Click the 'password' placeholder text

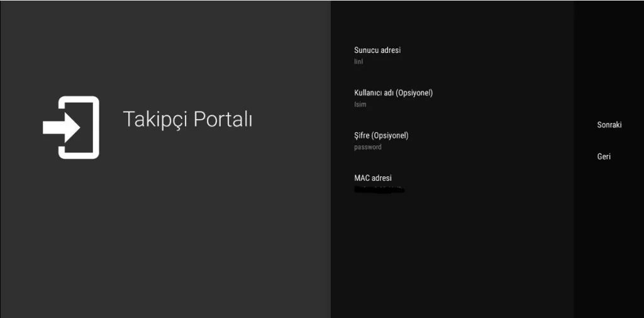368,147
